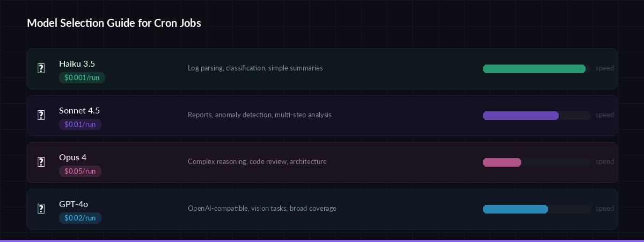Select the $0.05/run price badge
Screen dimensions: 644x242
[80, 171]
